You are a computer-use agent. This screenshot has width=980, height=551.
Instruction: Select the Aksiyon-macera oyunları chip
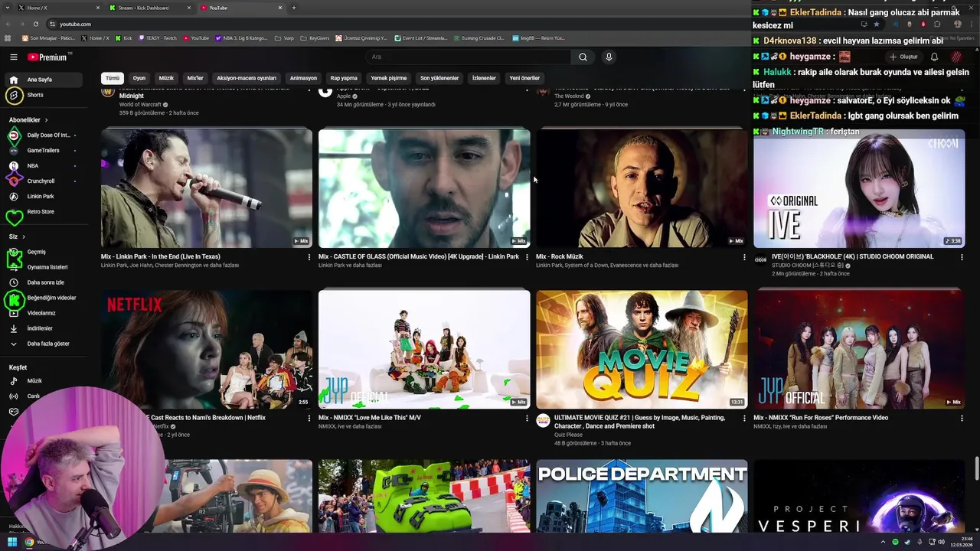coord(247,78)
